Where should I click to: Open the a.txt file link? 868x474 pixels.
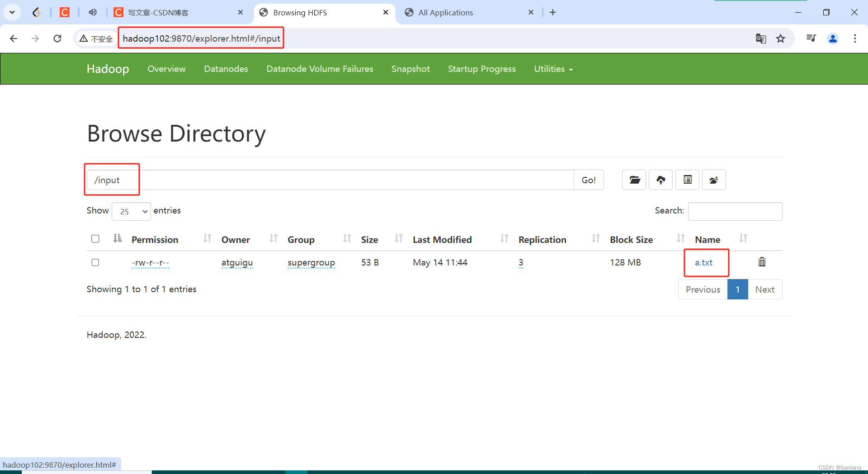pyautogui.click(x=703, y=262)
